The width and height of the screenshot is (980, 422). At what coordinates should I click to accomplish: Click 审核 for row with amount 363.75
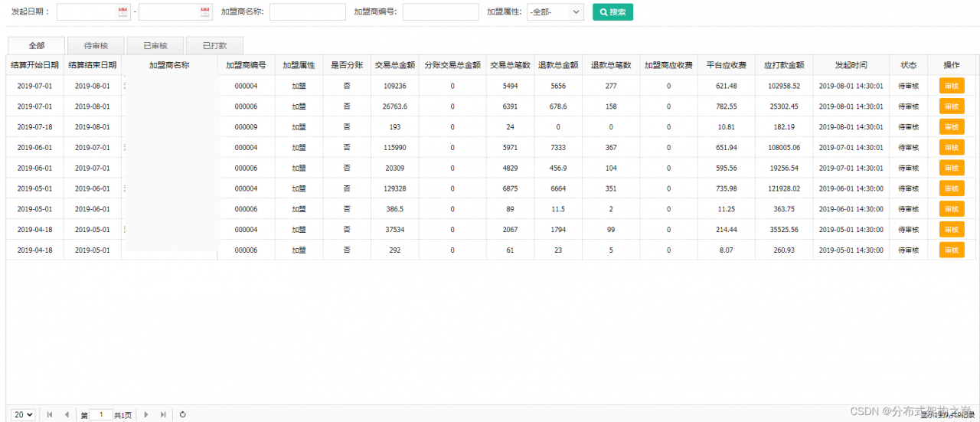(952, 208)
